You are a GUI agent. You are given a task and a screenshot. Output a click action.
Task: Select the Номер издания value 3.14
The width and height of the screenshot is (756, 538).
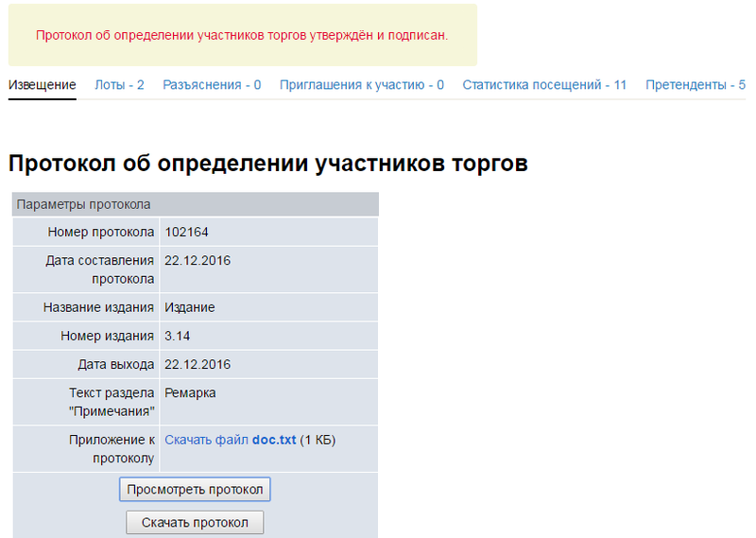pos(177,336)
